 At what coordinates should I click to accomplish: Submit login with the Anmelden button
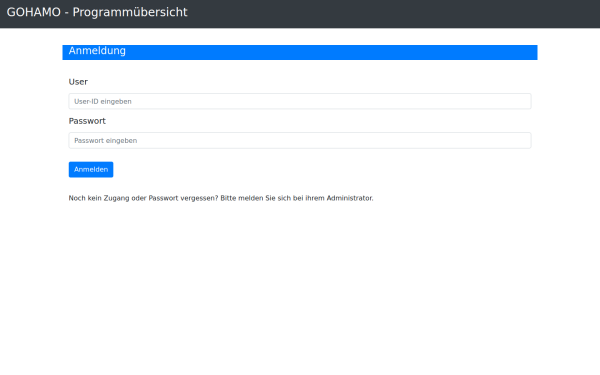tap(91, 170)
